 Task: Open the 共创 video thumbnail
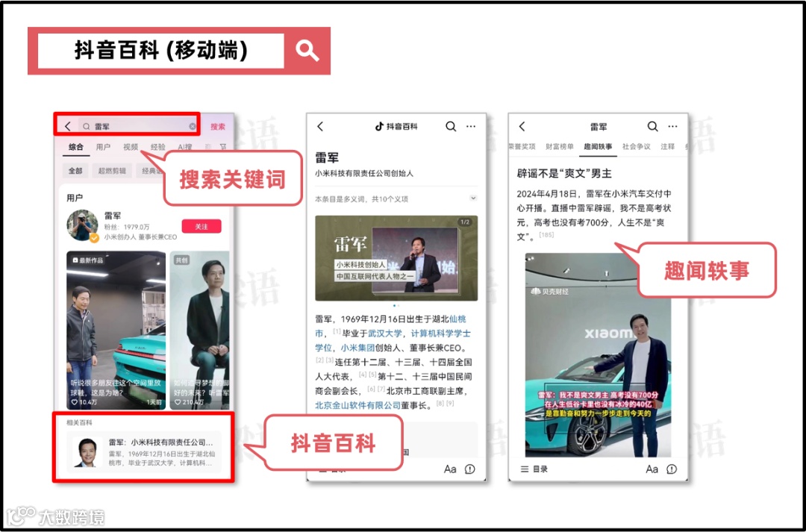199,330
